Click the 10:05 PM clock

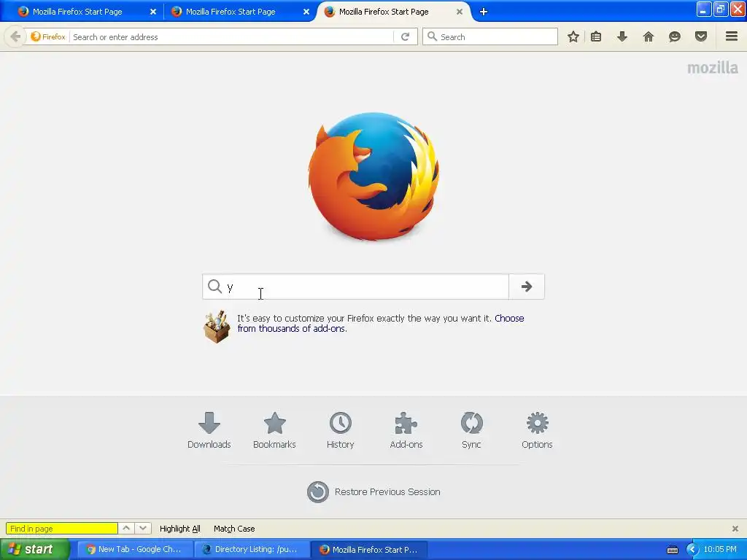[720, 550]
